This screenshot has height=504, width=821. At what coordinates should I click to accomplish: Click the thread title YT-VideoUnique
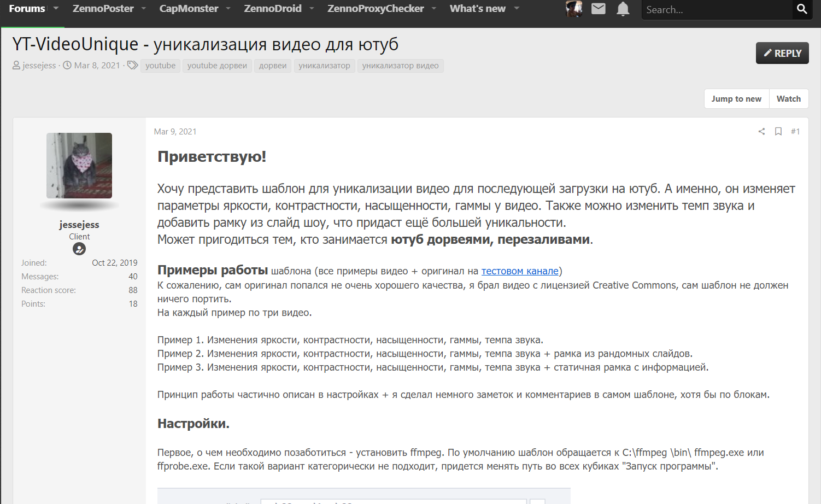[205, 44]
